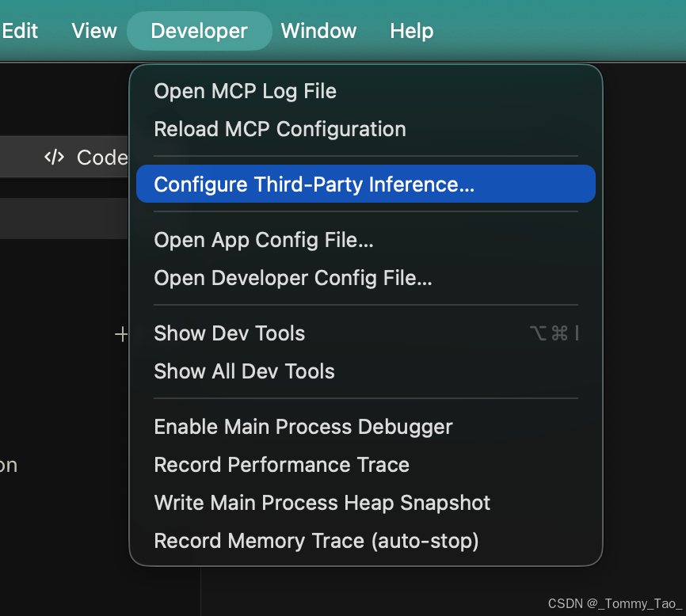Viewport: 686px width, 616px height.
Task: Click the plus icon beside the menu
Action: tap(121, 334)
